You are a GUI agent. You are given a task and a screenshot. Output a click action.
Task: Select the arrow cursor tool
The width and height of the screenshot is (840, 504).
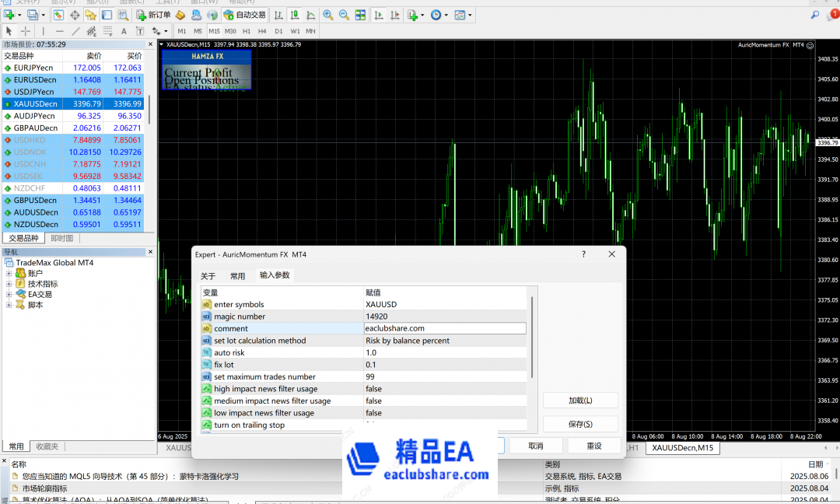9,31
